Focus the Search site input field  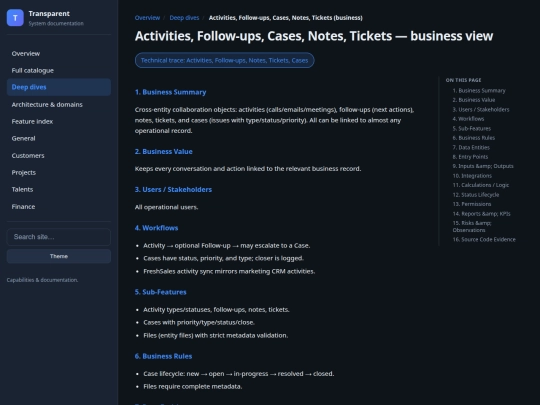[59, 237]
